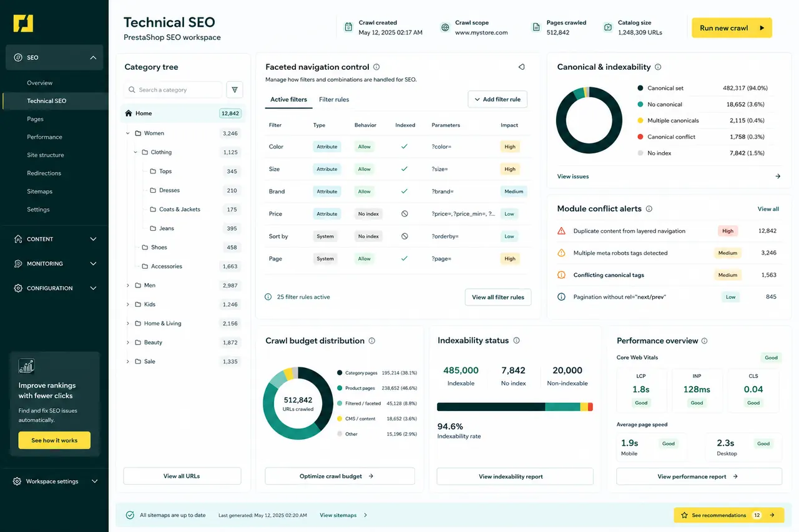Click the Canonical conflict red legend dot

(640, 137)
